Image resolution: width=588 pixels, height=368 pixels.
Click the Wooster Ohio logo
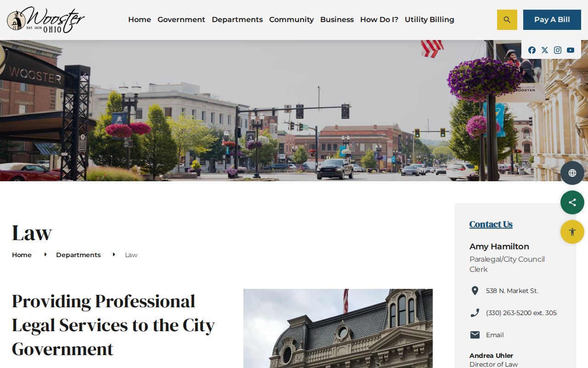(46, 20)
